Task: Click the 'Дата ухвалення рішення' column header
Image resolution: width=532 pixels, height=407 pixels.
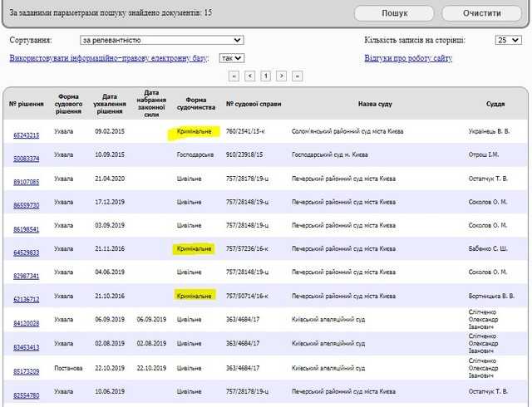Action: [110, 105]
